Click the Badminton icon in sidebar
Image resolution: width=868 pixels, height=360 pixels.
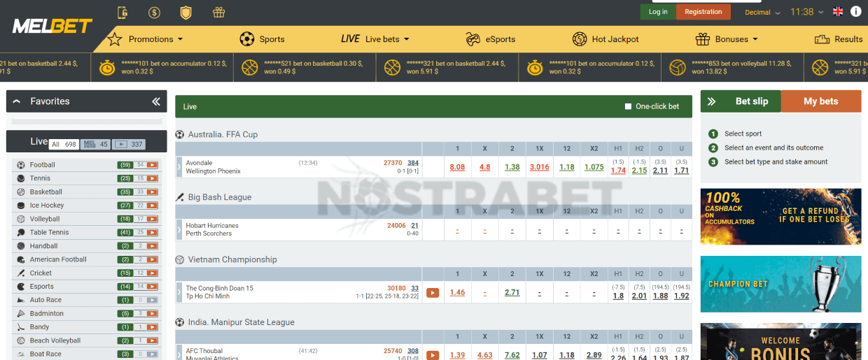[x=21, y=314]
